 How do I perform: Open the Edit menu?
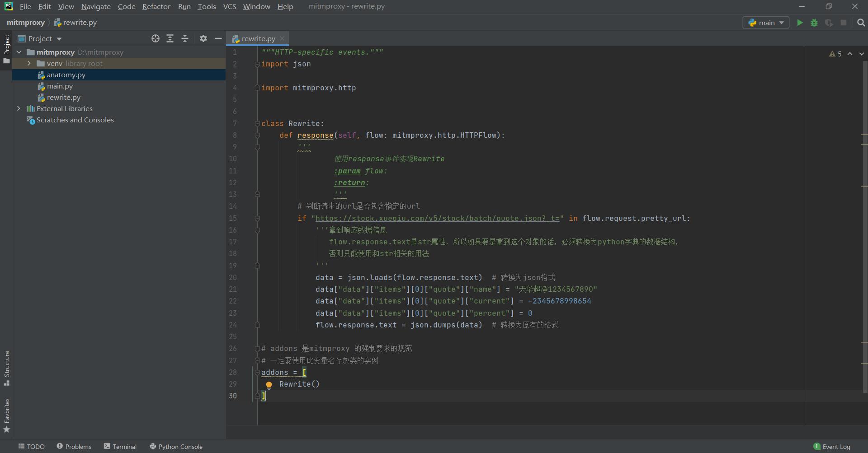pyautogui.click(x=44, y=6)
